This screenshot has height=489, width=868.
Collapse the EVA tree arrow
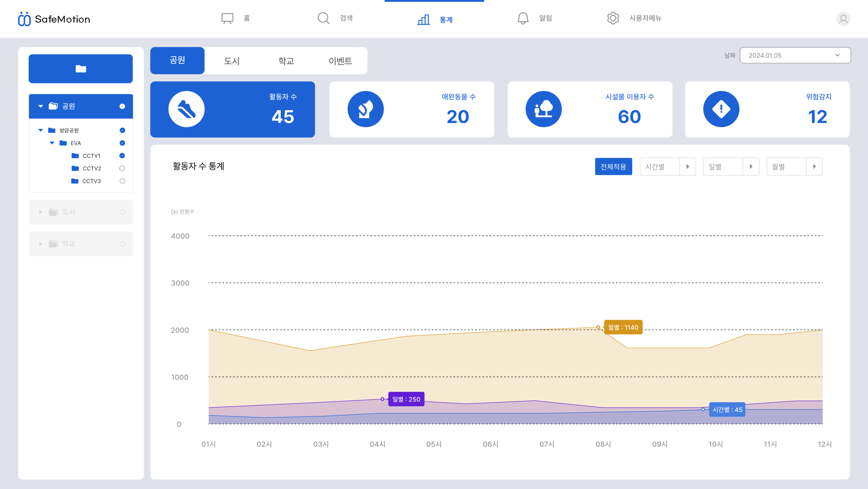[x=52, y=143]
